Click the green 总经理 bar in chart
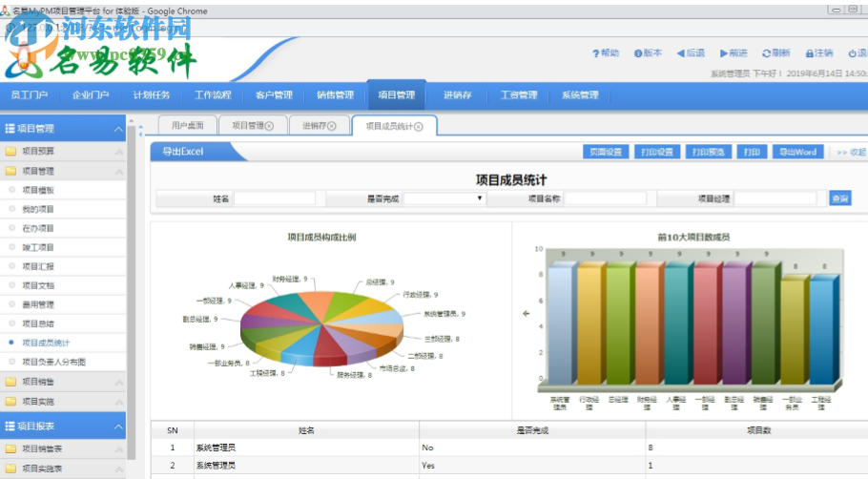868x479 pixels. (x=619, y=324)
